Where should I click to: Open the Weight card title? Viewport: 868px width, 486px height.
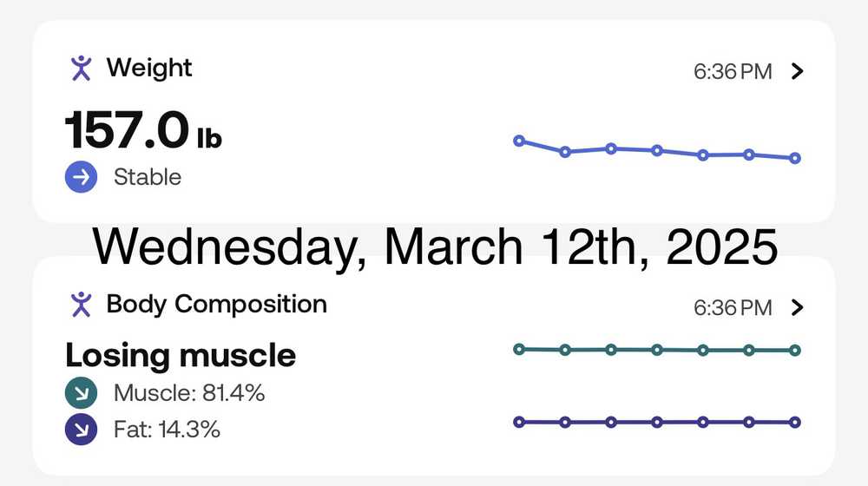[149, 68]
